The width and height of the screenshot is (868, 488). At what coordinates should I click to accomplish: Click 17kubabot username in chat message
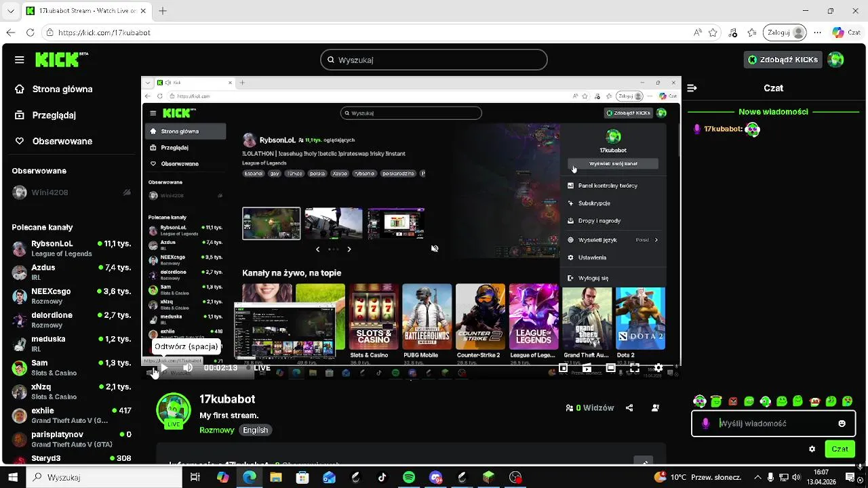pyautogui.click(x=723, y=129)
